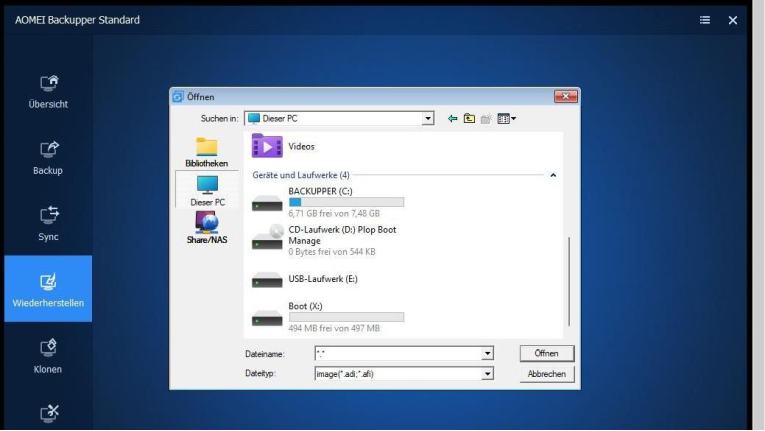
Task: Select the BACKUPPER (C:) drive
Action: pyautogui.click(x=328, y=202)
